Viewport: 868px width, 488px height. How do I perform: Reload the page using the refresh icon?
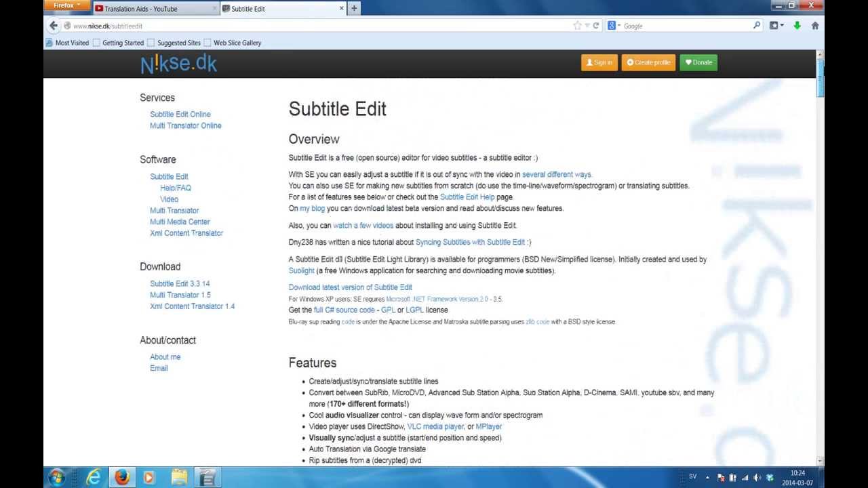click(596, 26)
